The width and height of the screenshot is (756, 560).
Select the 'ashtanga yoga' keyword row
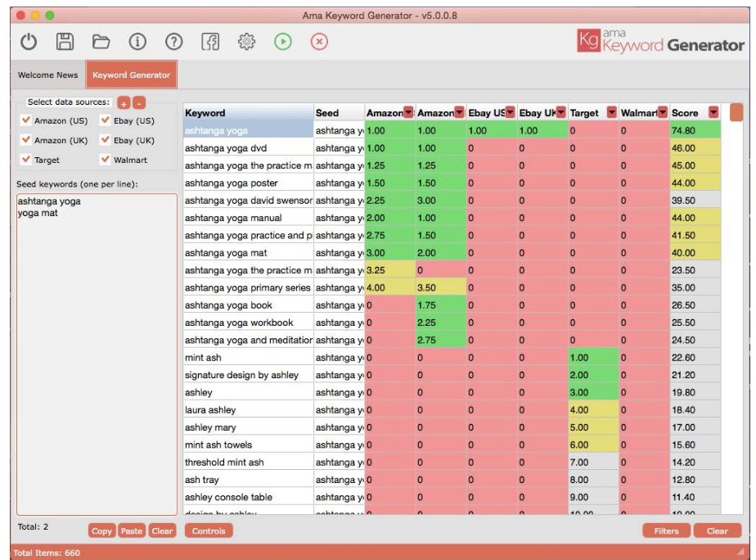[x=248, y=130]
